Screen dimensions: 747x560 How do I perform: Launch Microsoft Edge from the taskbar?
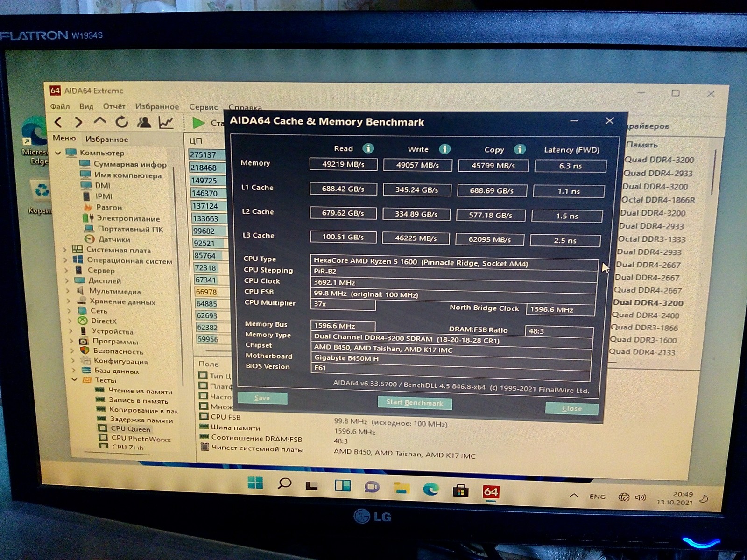(x=430, y=489)
